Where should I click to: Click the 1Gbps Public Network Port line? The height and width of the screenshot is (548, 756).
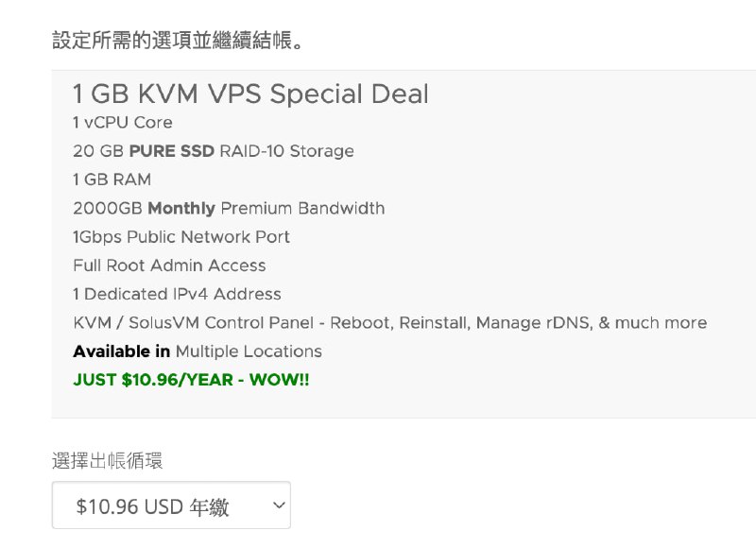pos(181,237)
